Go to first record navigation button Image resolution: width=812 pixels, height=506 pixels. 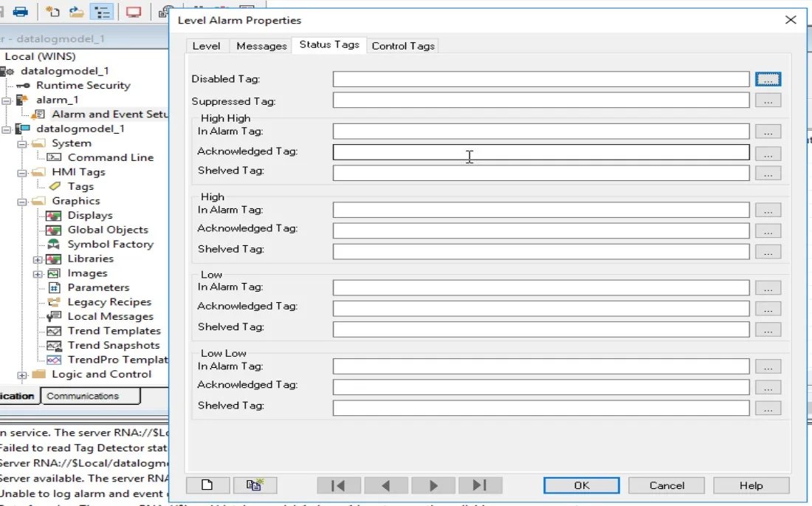pos(339,485)
